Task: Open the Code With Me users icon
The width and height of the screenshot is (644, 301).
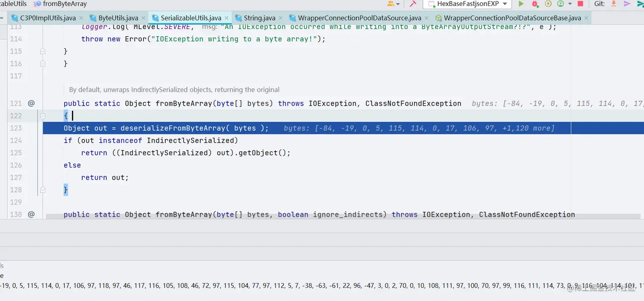Action: coord(394,4)
